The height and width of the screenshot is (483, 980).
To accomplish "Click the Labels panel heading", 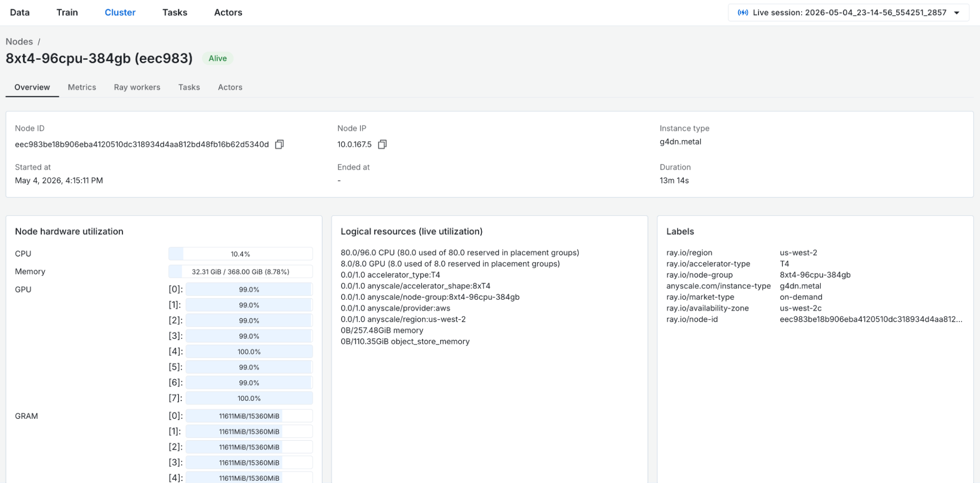I will [680, 231].
